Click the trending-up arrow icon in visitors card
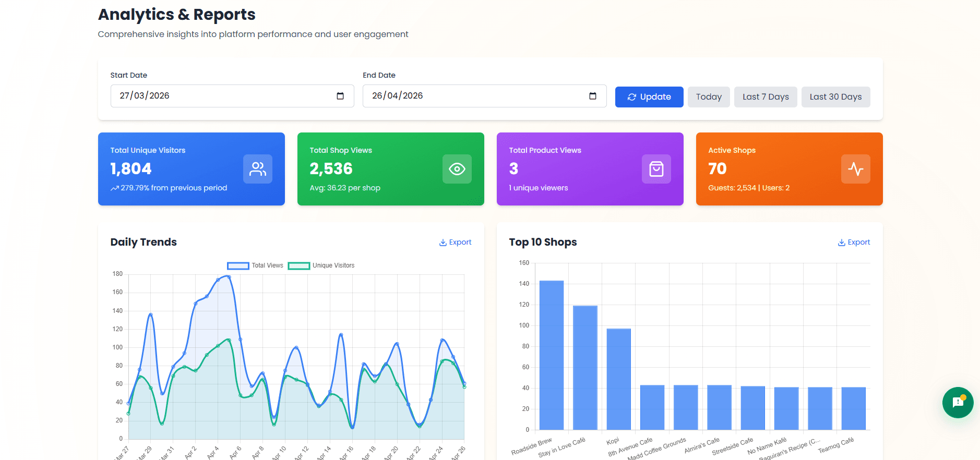This screenshot has width=980, height=460. coord(115,188)
